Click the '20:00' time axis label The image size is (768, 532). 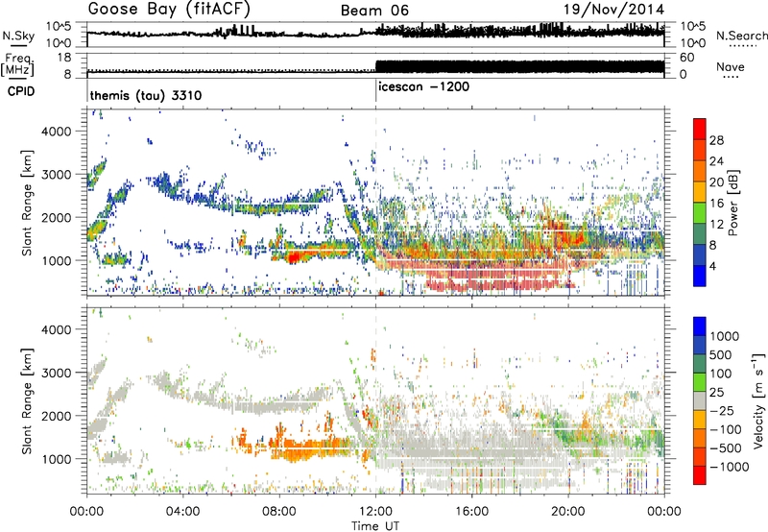(x=568, y=512)
